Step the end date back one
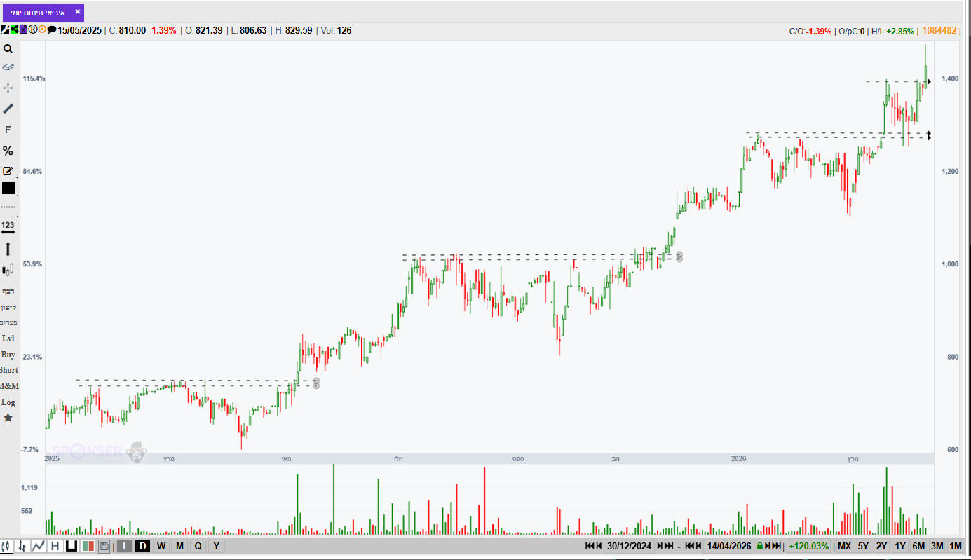 pos(699,546)
